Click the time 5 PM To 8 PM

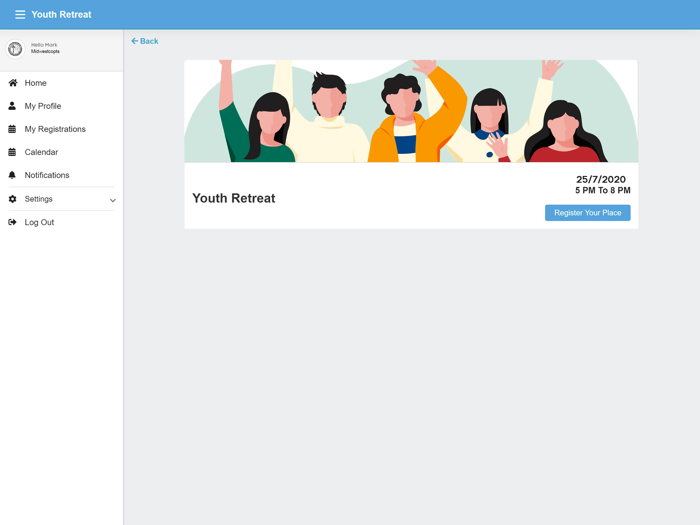click(x=603, y=191)
